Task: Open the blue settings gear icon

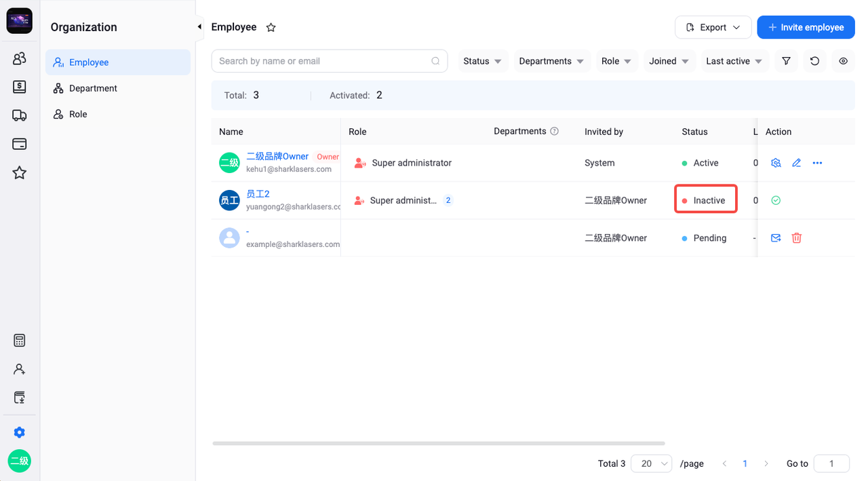Action: click(20, 432)
